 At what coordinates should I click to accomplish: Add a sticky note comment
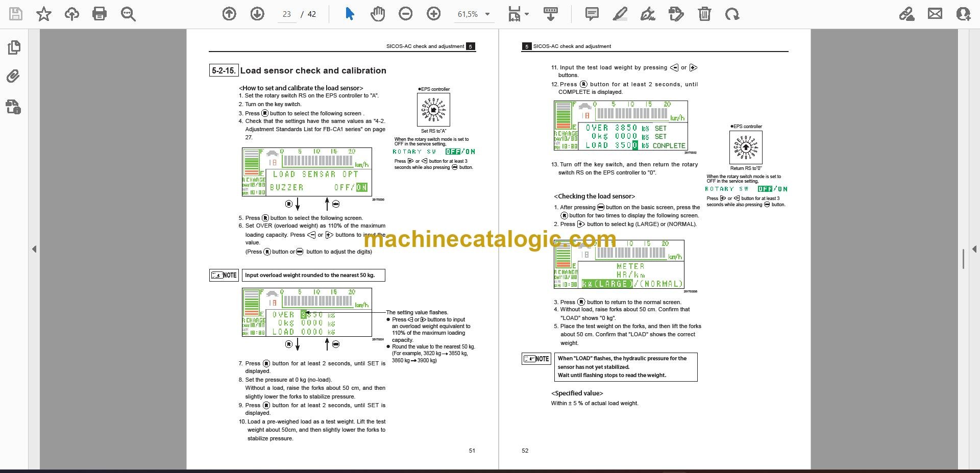592,14
